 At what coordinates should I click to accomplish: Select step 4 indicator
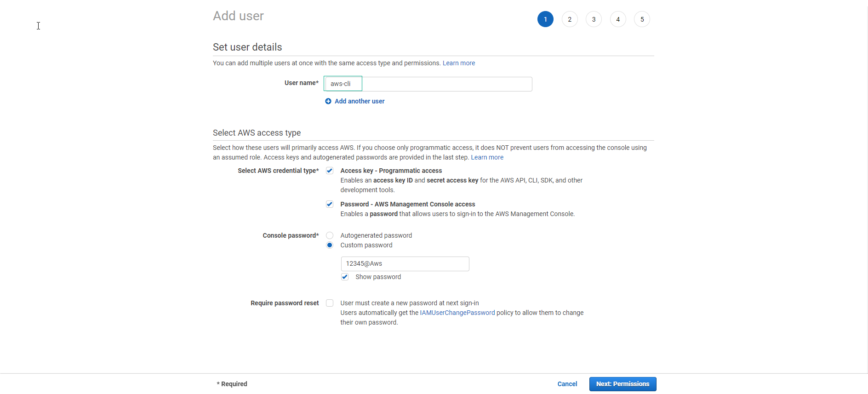(618, 19)
